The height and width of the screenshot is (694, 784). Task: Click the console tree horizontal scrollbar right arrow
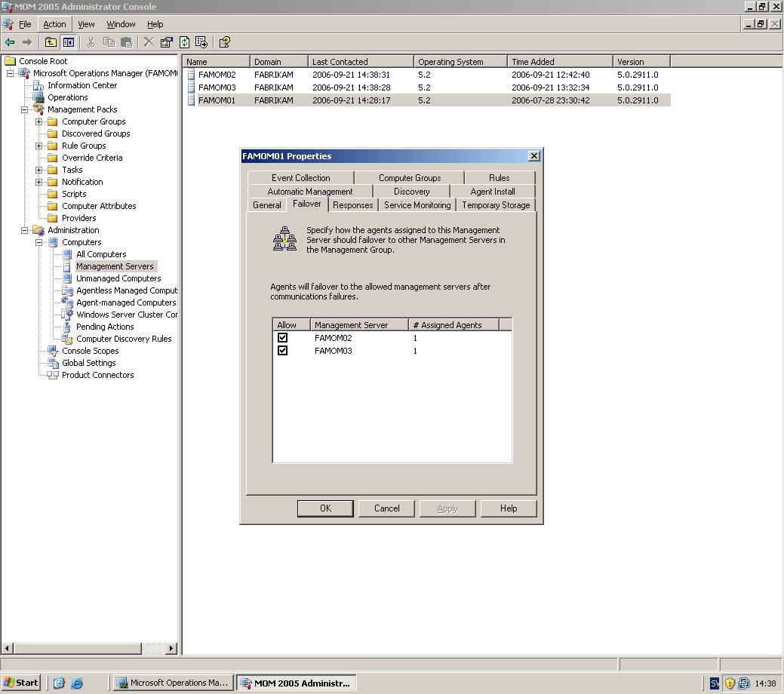(171, 649)
